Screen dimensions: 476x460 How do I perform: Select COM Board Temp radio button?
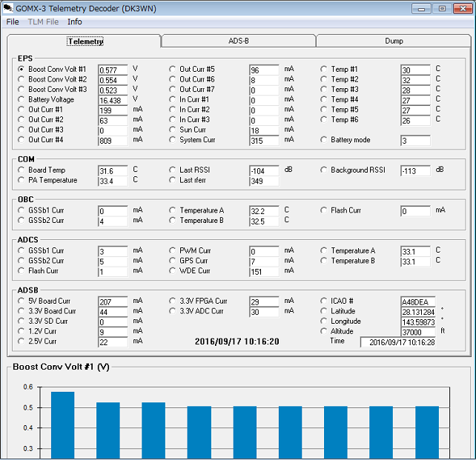coord(21,170)
